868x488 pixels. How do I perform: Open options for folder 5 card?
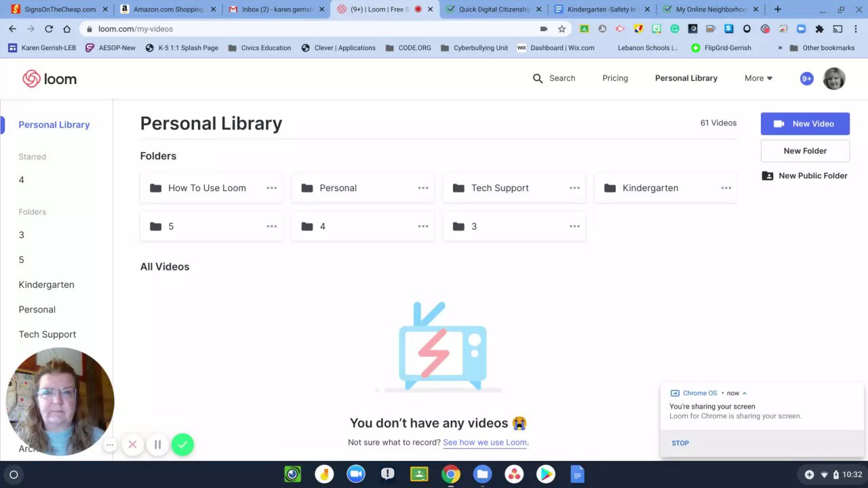[272, 226]
